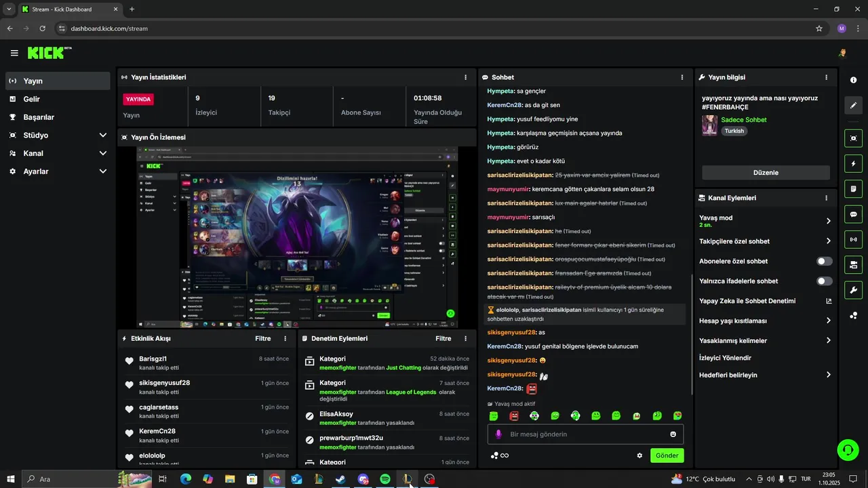Open Etkinlik Akışı panel three-dot menu
Screen dimensions: 868x488
pos(285,338)
